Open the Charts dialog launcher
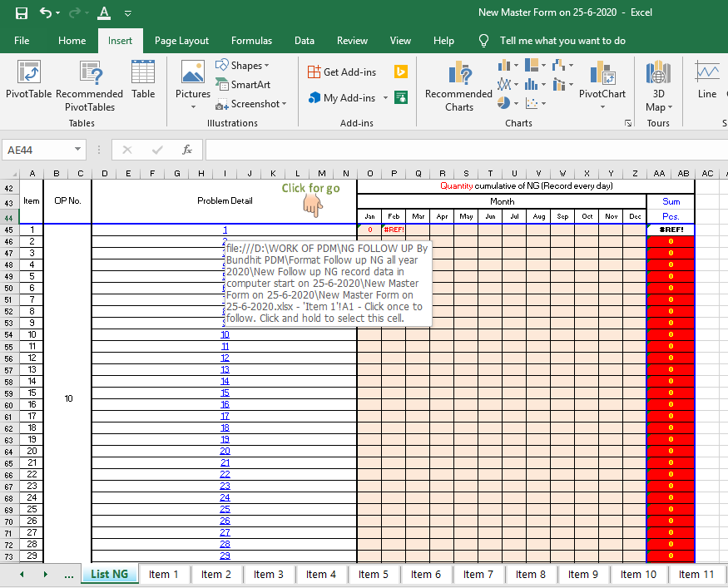 (x=627, y=123)
